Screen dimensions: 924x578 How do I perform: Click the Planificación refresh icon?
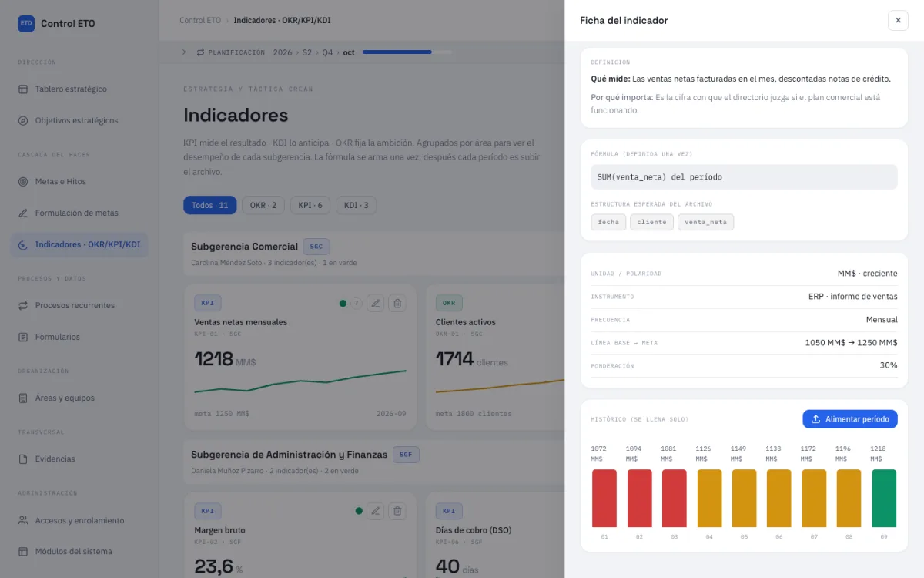201,52
